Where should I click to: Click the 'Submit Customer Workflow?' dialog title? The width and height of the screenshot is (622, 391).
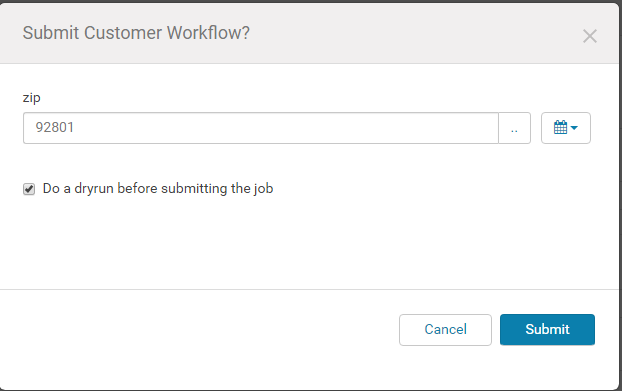point(136,33)
